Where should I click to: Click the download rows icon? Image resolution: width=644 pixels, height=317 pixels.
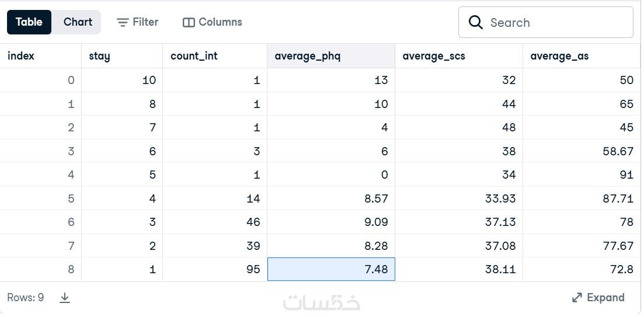pyautogui.click(x=65, y=298)
